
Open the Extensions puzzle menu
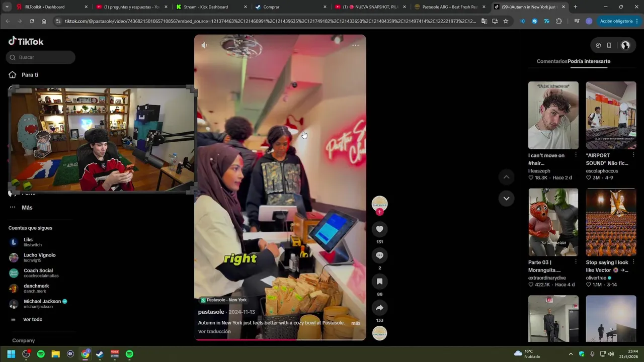(x=559, y=21)
